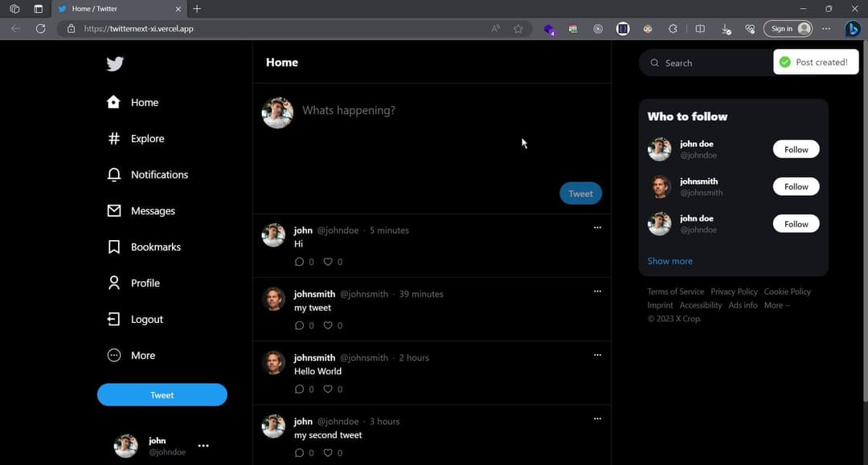868x465 pixels.
Task: Follow johnsmith from the suggestions panel
Action: pyautogui.click(x=795, y=186)
